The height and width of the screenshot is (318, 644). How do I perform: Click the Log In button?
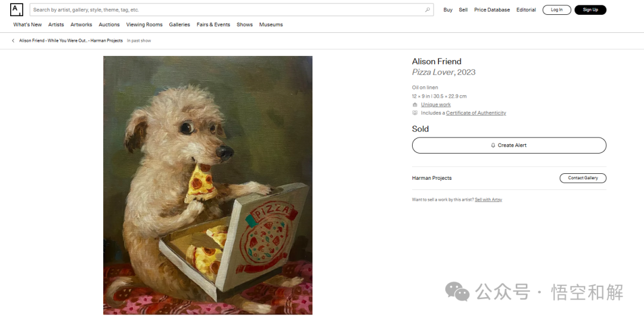click(x=557, y=10)
